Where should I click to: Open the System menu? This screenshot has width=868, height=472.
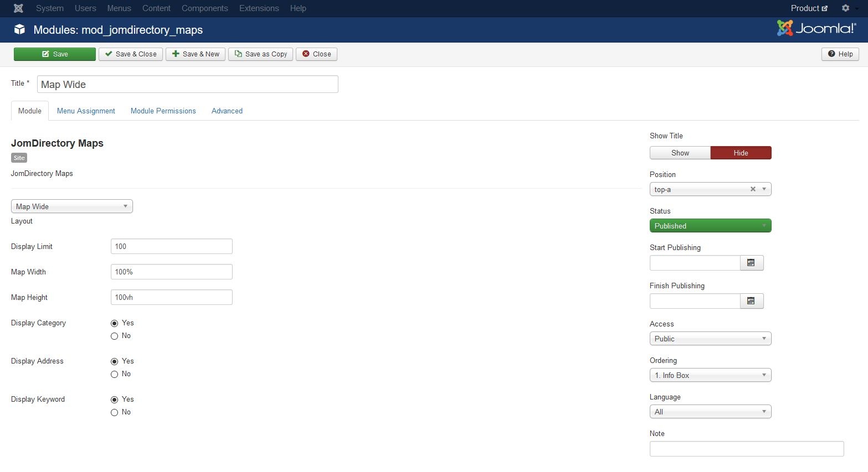pos(50,8)
